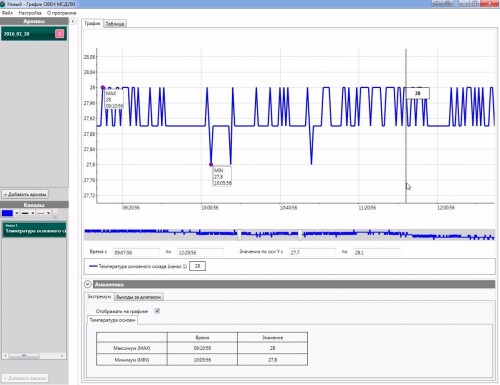Click the faded pencil icon in Каналы toolbar

tap(56, 213)
